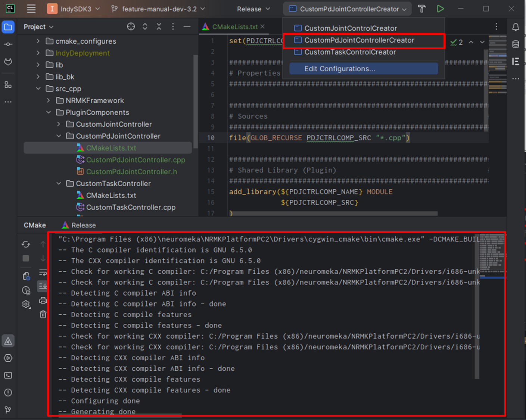Open the Database tool window icon

click(x=516, y=44)
